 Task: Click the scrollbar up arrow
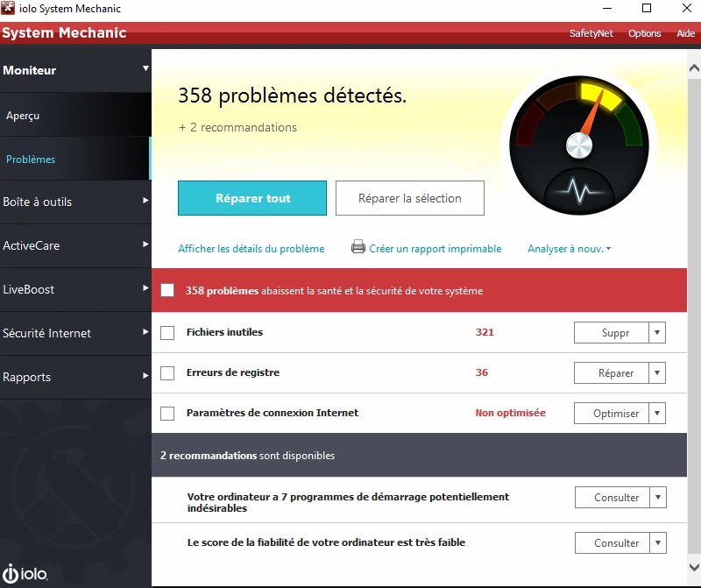coord(694,68)
